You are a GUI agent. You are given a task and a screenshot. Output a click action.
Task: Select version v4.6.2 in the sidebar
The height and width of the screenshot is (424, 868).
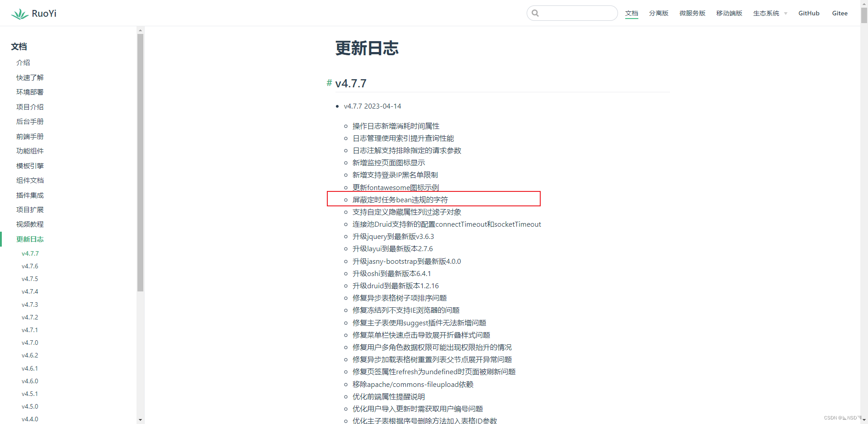coord(30,355)
